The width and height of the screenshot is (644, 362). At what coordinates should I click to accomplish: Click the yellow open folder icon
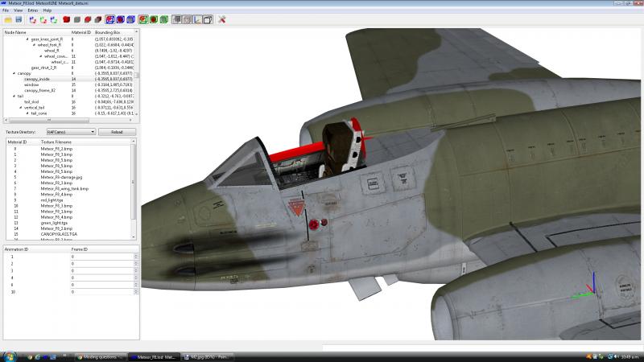point(8,19)
